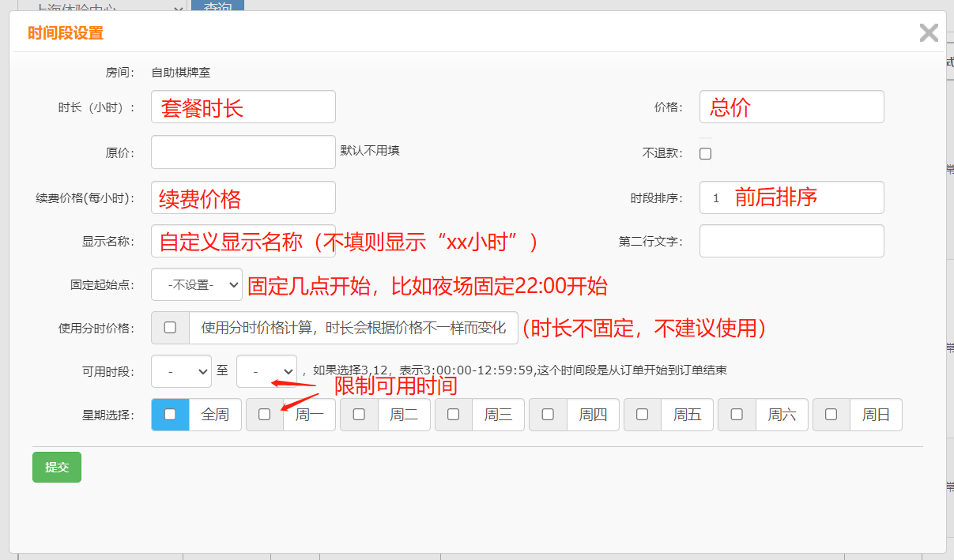Click the 全周 label
Screen dimensions: 954x560
click(x=215, y=415)
